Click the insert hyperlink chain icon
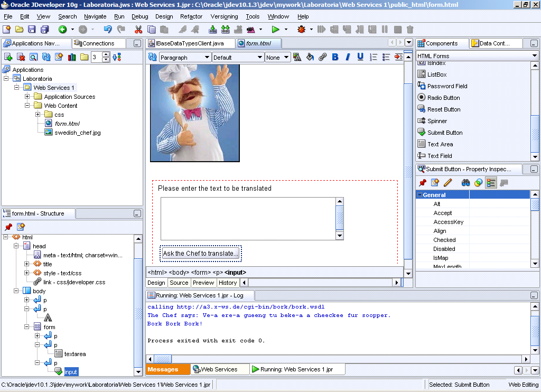 coord(322,57)
